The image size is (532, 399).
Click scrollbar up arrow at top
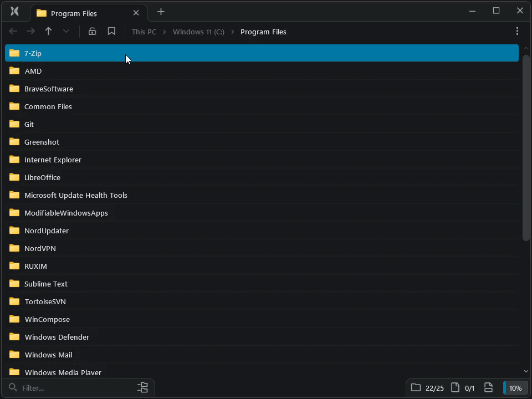(526, 49)
